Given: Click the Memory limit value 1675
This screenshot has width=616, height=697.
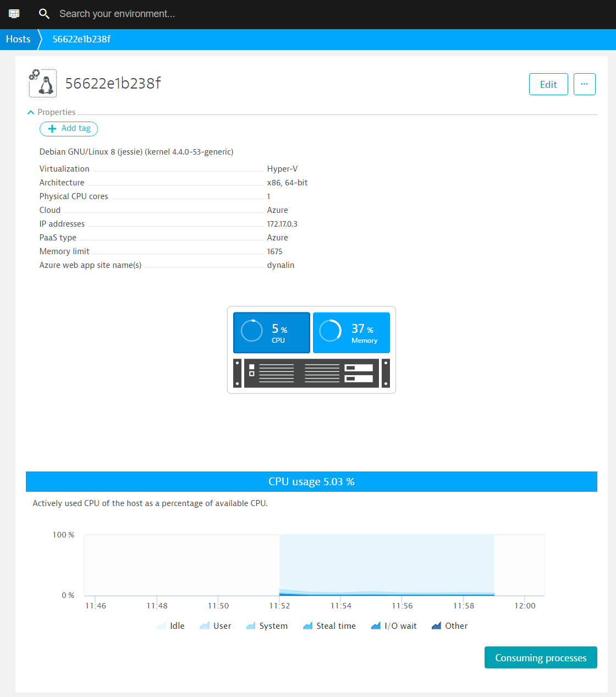Looking at the screenshot, I should 274,251.
